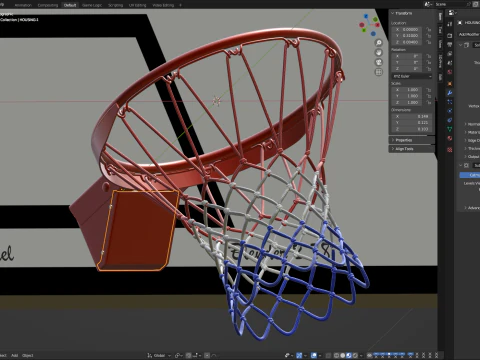Open the Video Editing workspace tab

click(x=163, y=5)
